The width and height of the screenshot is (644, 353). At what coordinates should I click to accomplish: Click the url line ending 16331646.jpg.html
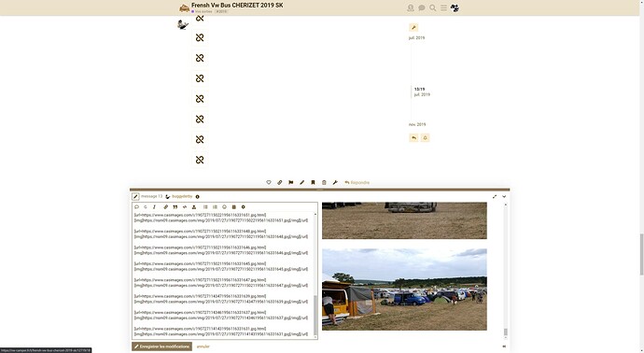tap(200, 247)
